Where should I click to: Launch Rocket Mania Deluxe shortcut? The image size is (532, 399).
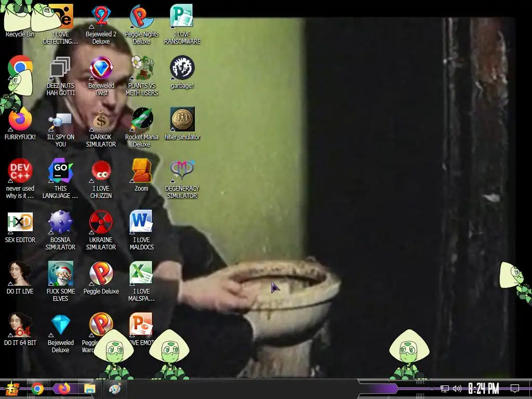tap(141, 127)
